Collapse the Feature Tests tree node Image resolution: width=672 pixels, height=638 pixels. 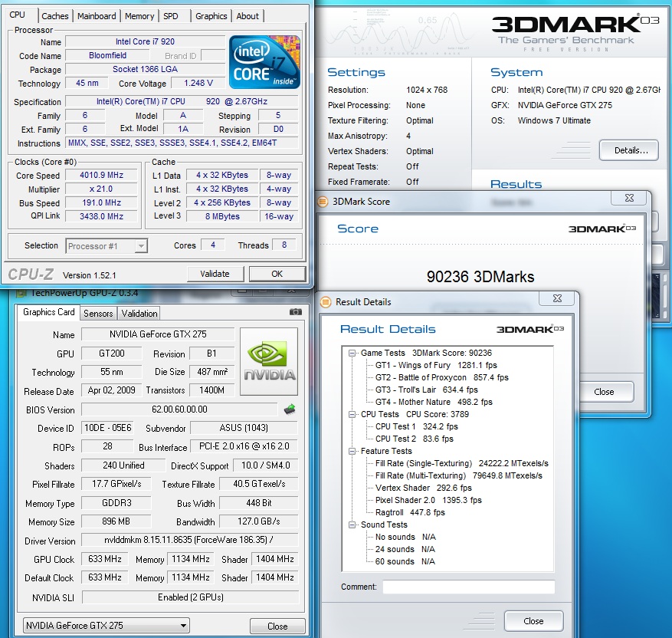352,452
